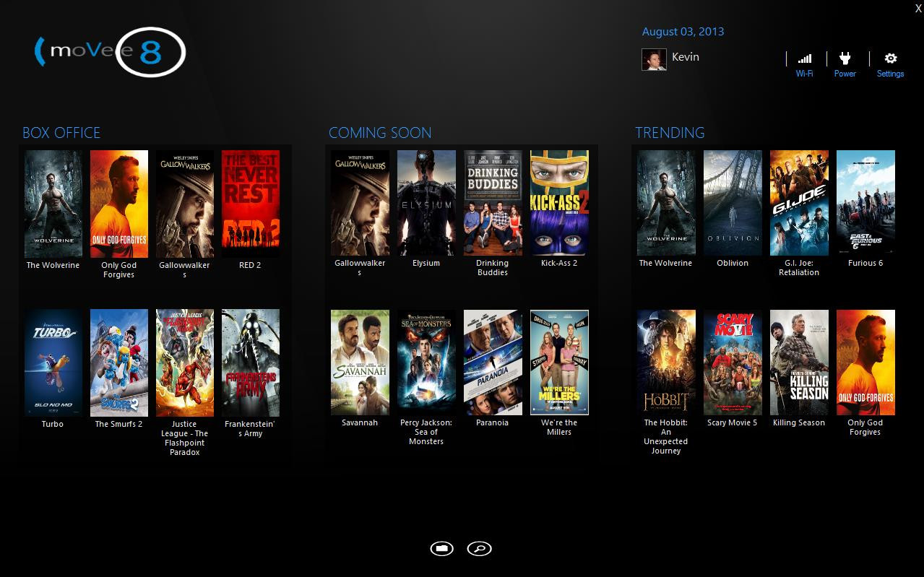The image size is (924, 577).
Task: Select the RED 2 poster
Action: [251, 204]
